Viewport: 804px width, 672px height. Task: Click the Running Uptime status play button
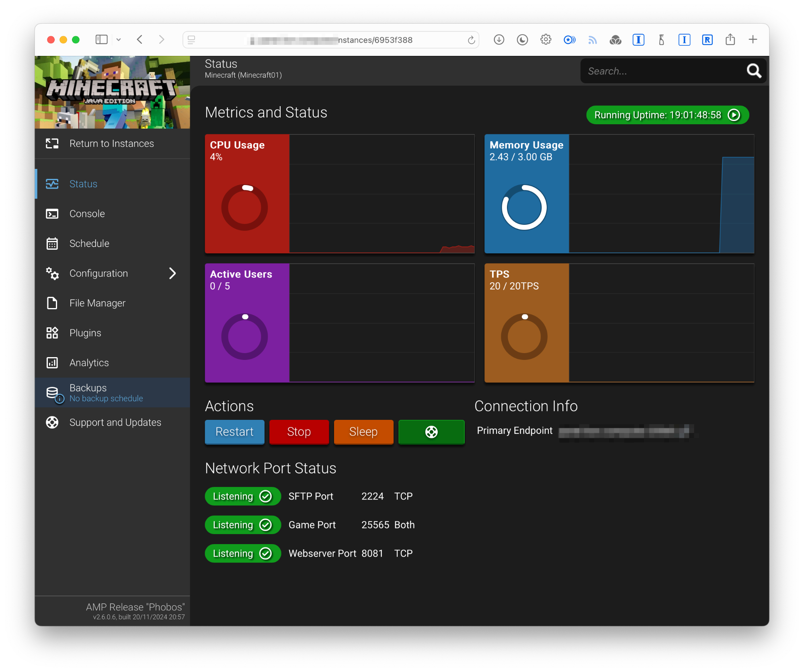(x=734, y=115)
